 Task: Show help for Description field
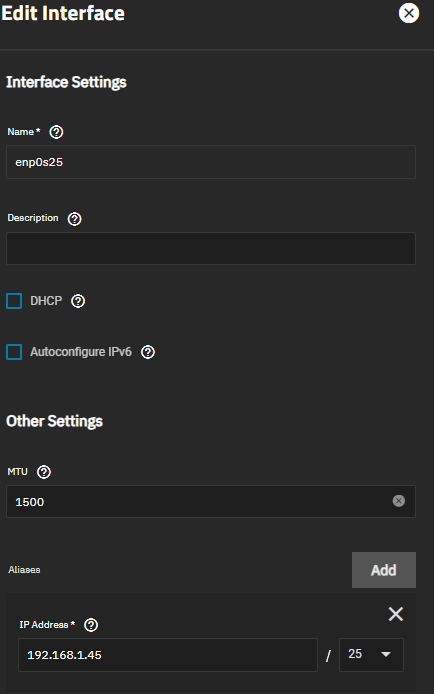pyautogui.click(x=74, y=219)
